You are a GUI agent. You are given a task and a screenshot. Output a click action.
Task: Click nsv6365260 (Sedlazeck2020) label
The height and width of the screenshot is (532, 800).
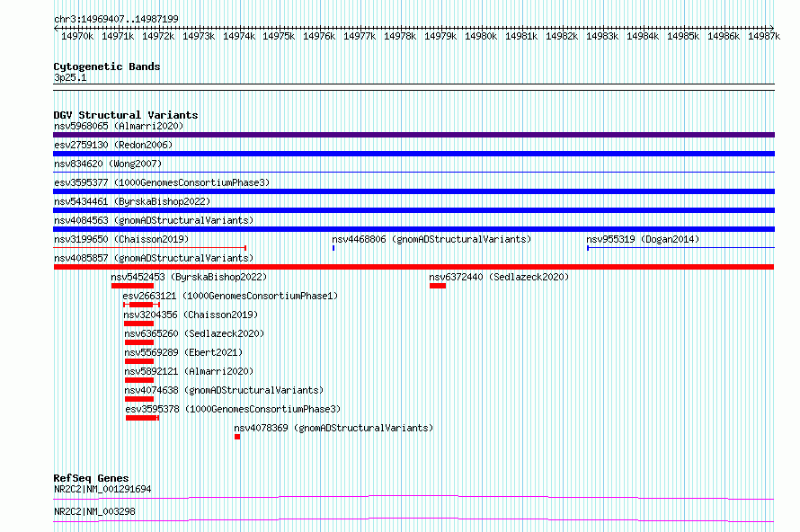pyautogui.click(x=194, y=333)
